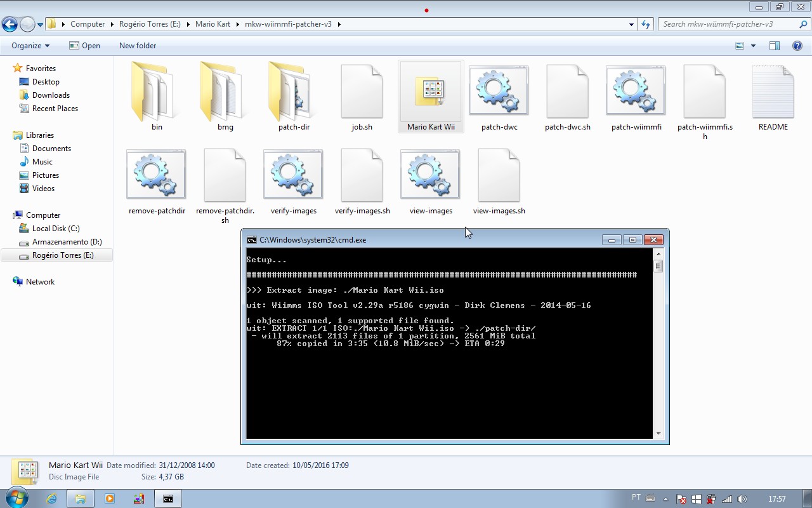Screen dimensions: 812x508
Task: Click the Help question mark icon
Action: pos(797,46)
